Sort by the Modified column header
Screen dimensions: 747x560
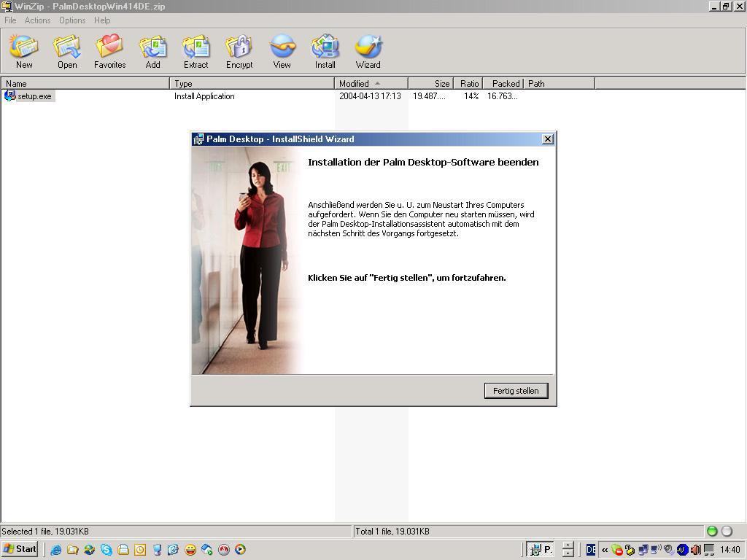pyautogui.click(x=371, y=83)
